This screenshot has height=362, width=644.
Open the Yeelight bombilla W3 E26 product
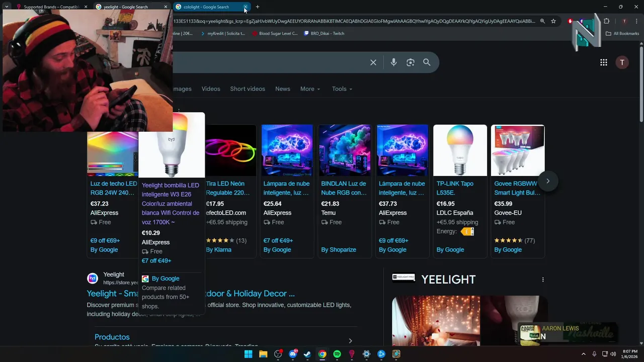171,204
